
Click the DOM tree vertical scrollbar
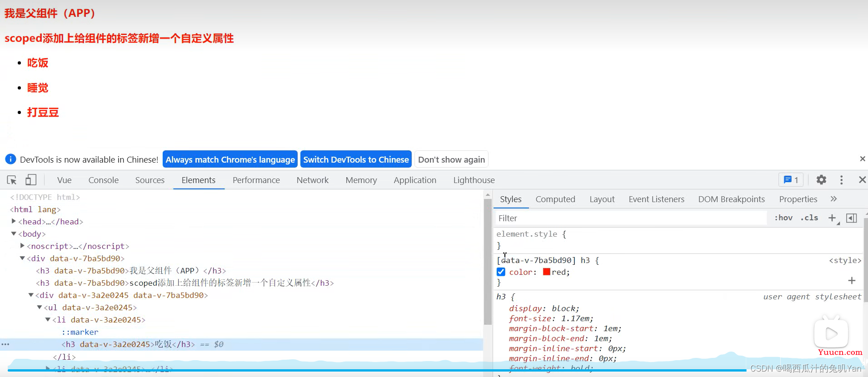pyautogui.click(x=488, y=261)
